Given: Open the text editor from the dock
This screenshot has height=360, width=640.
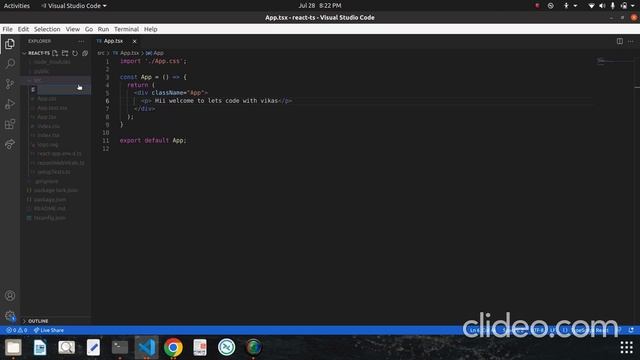Looking at the screenshot, I should pyautogui.click(x=93, y=347).
